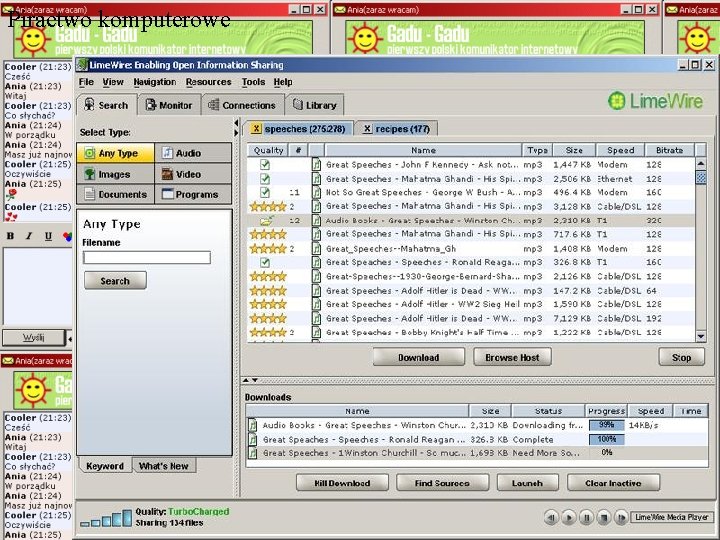Open the Help menu
This screenshot has width=720, height=540.
click(x=283, y=82)
